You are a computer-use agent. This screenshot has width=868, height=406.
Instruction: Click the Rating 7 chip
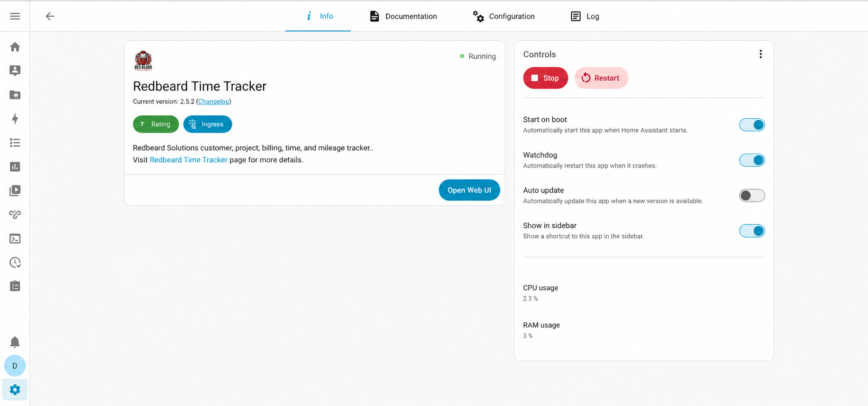pos(156,124)
